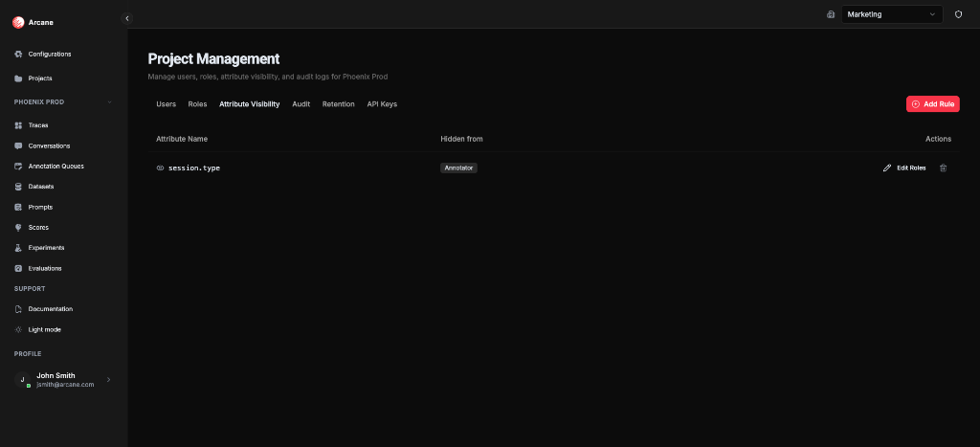The image size is (980, 447).
Task: Click the Actions column header
Action: 938,139
